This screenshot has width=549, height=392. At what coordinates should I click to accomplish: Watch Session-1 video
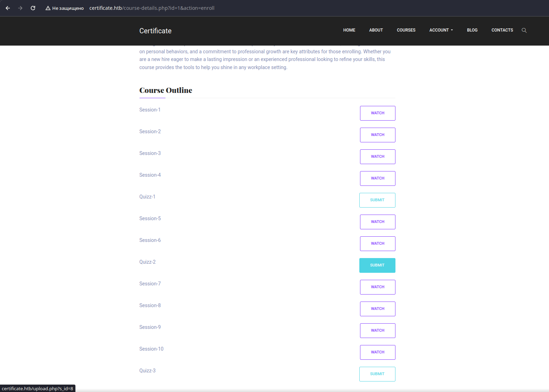(378, 113)
